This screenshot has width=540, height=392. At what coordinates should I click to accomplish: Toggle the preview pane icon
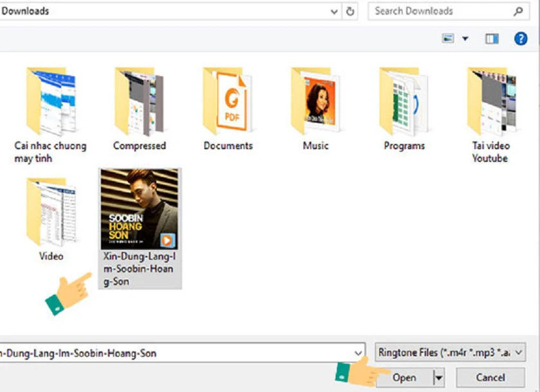(x=492, y=39)
